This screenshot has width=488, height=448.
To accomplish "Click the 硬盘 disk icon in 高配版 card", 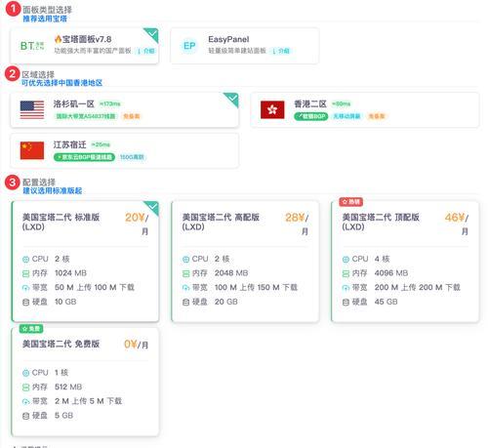I will pos(185,303).
